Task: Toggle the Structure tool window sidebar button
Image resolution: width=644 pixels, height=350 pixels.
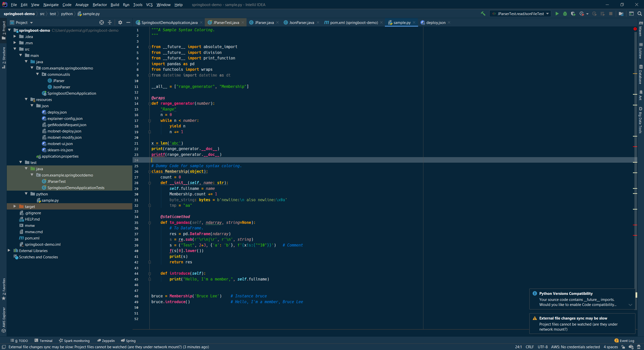Action: pos(4,57)
